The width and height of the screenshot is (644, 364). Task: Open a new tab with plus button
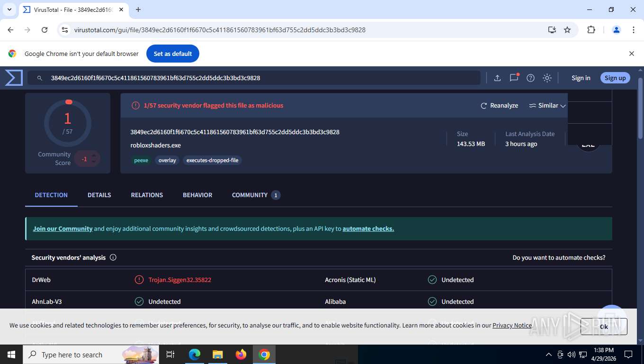(x=138, y=9)
